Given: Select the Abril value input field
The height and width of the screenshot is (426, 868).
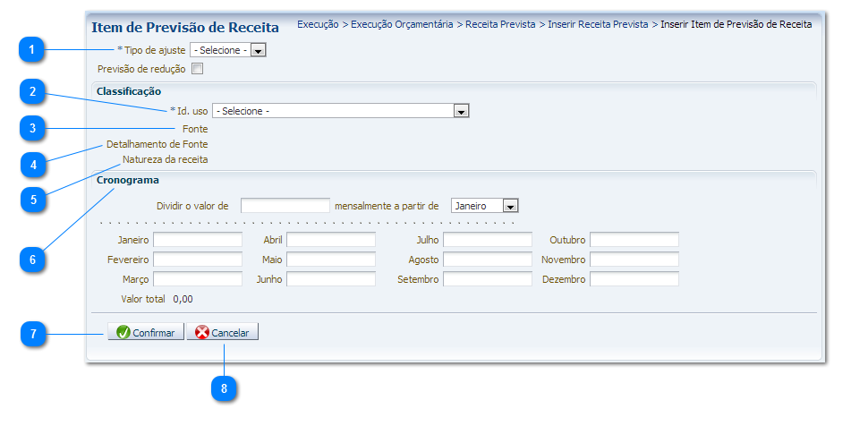Looking at the screenshot, I should tap(330, 240).
